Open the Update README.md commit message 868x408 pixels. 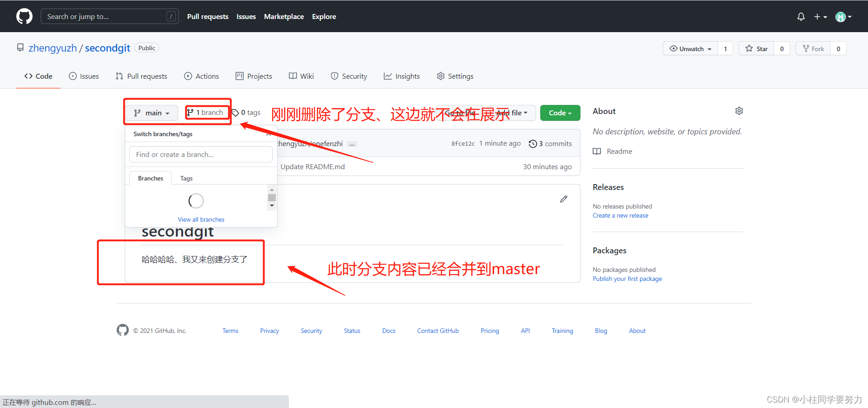[312, 166]
